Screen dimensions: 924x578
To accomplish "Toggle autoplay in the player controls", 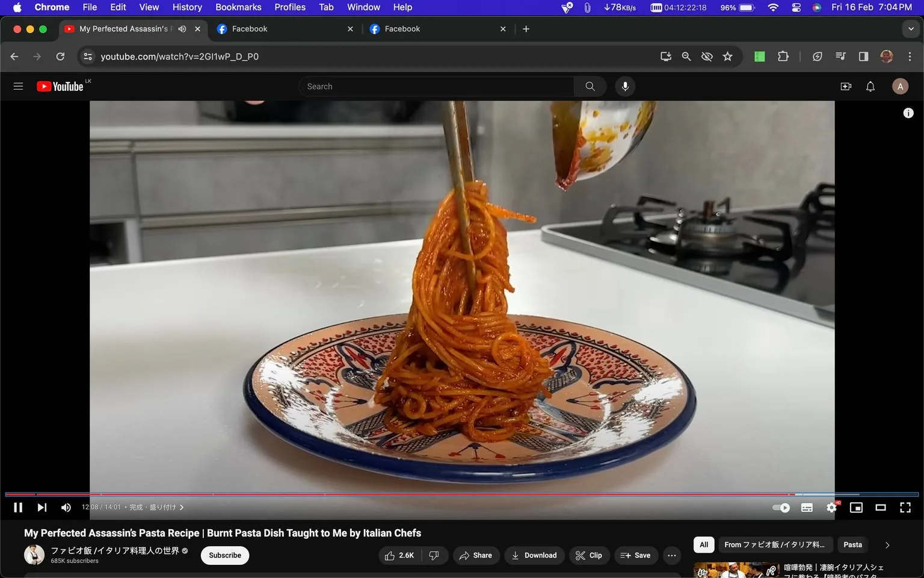I will (781, 507).
